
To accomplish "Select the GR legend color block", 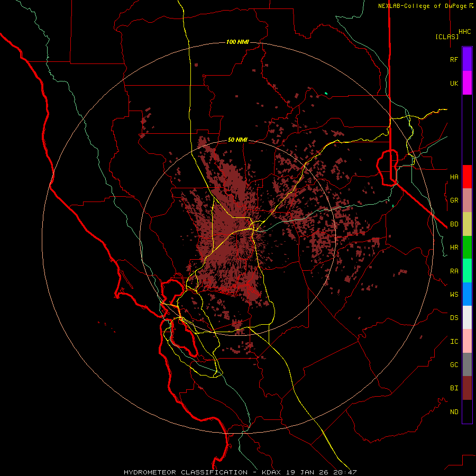I will [x=467, y=200].
